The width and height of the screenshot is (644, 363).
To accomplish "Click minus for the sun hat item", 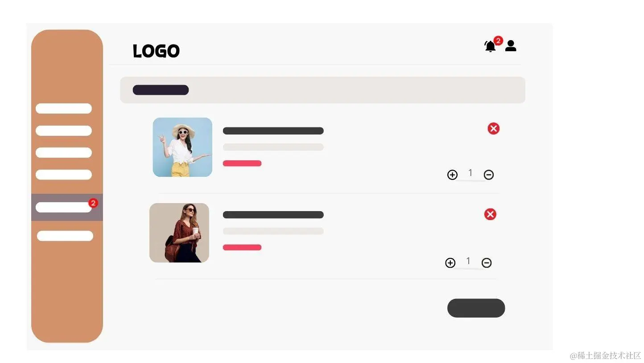I will tap(489, 175).
